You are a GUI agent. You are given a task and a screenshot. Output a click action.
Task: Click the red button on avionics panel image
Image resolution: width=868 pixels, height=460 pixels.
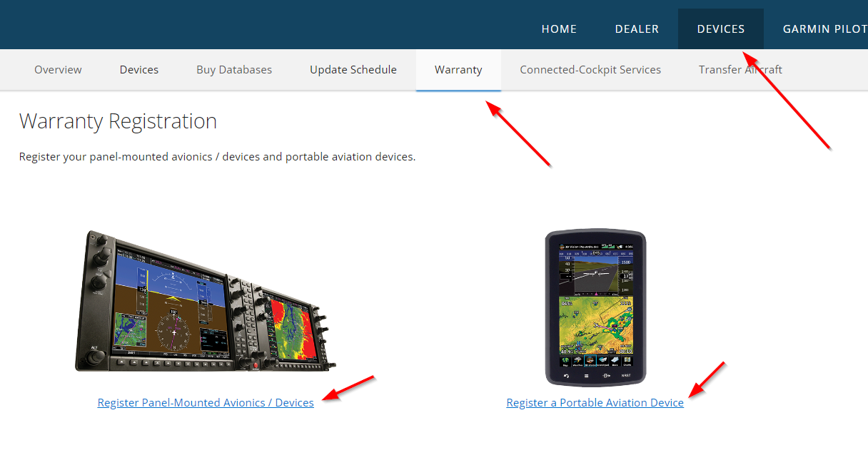pos(256,365)
